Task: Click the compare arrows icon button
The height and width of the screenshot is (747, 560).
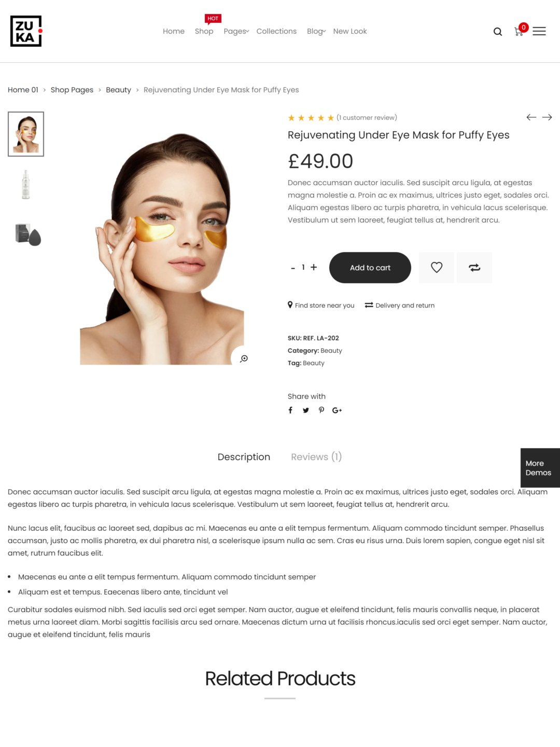Action: click(474, 268)
